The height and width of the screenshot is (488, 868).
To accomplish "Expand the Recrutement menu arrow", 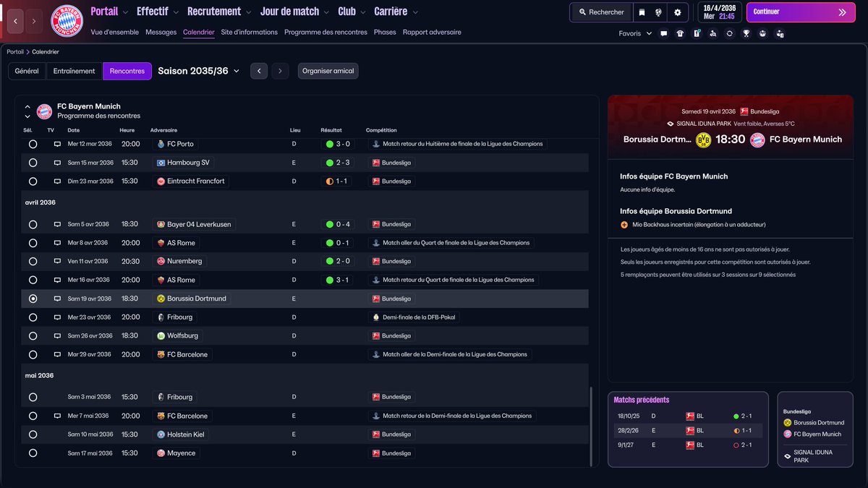I will click(x=249, y=12).
